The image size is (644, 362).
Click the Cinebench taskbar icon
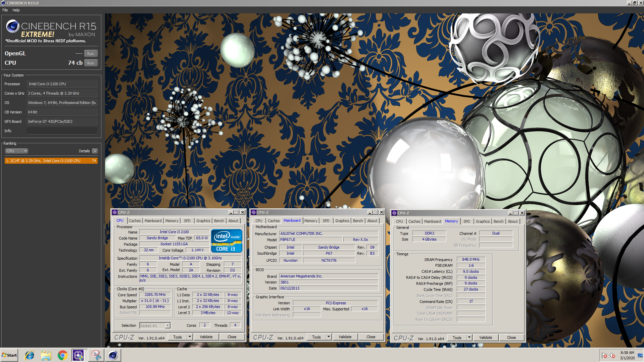coord(113,355)
